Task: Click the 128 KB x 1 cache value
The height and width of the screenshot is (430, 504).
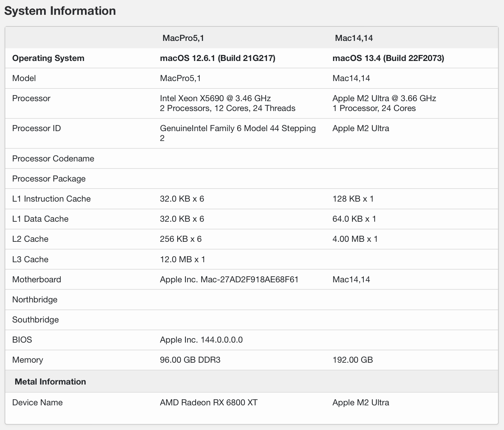Action: (x=353, y=199)
